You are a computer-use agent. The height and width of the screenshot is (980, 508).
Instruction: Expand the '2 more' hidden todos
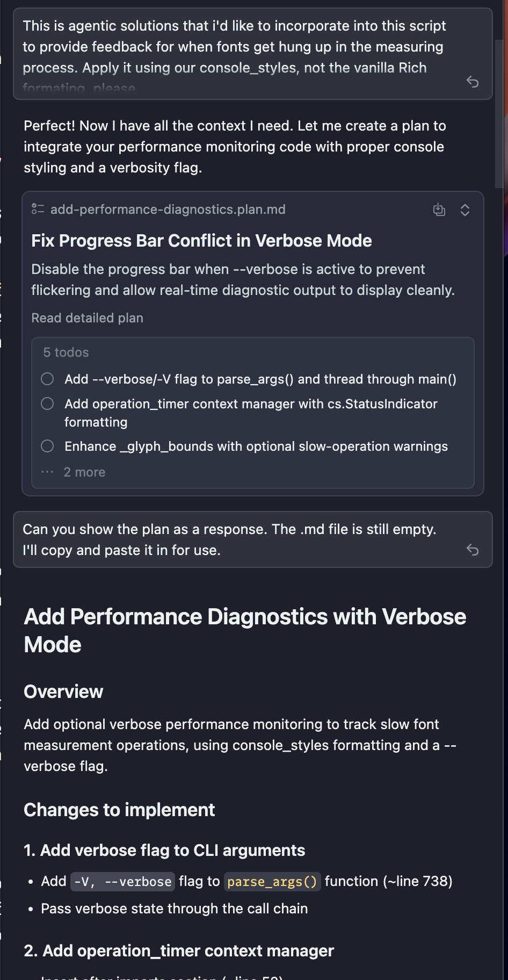coord(84,472)
